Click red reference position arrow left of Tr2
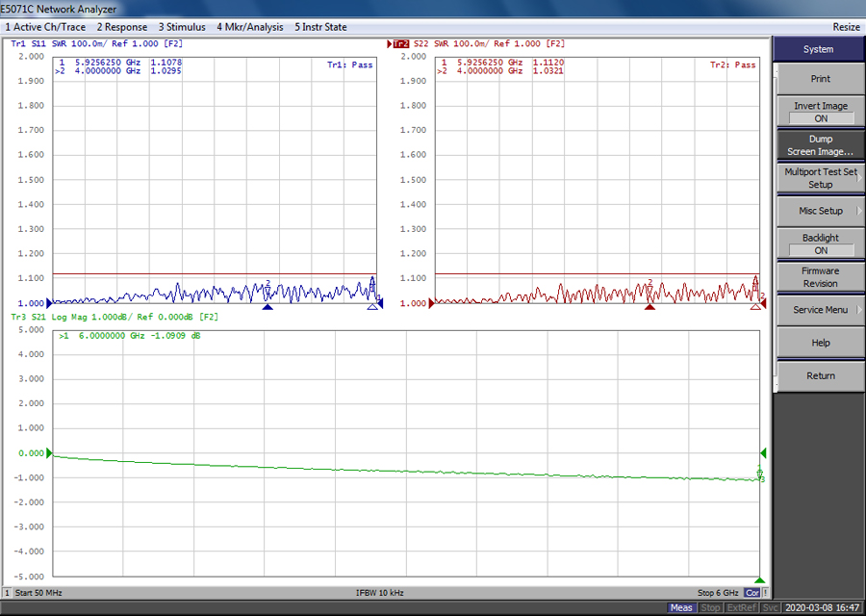Viewport: 866px width, 616px height. click(x=431, y=303)
